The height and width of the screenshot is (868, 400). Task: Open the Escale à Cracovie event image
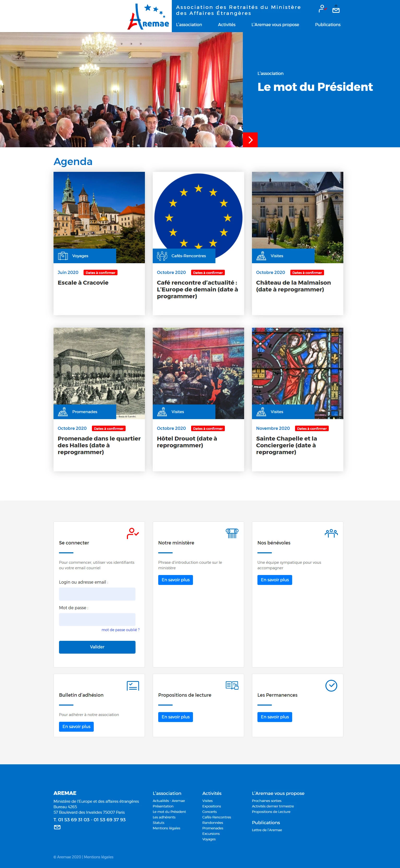[x=99, y=217]
